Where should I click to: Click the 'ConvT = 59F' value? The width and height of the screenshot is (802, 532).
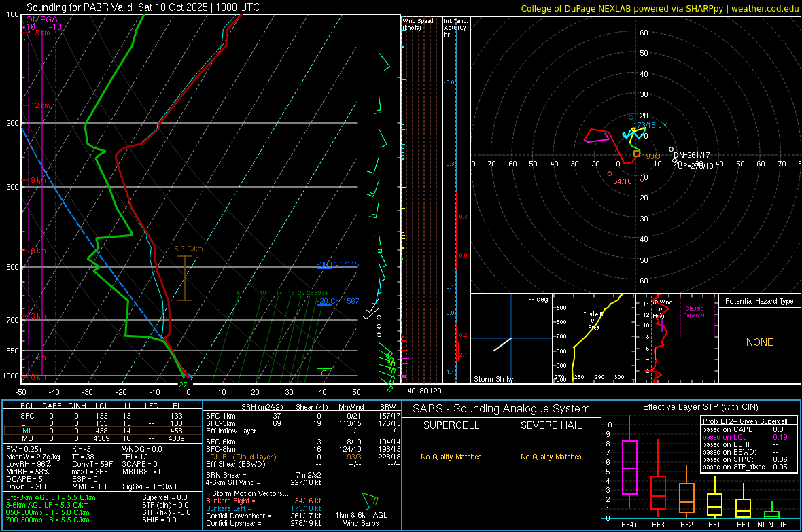pos(92,464)
